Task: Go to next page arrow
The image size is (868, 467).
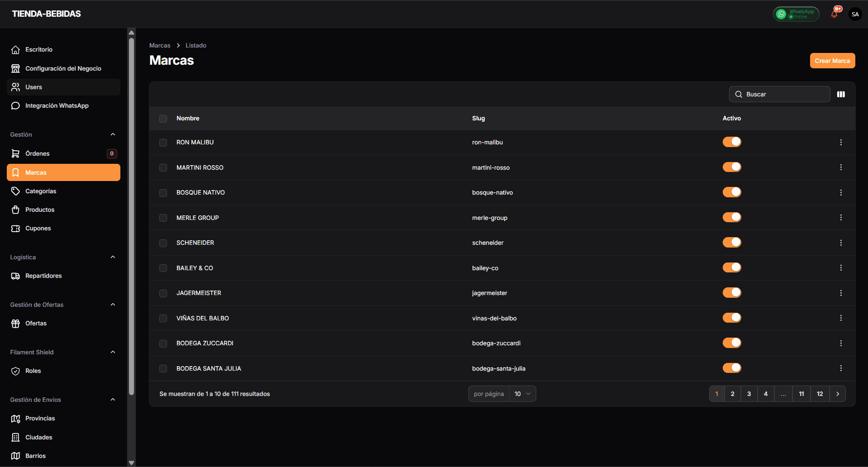Action: (x=838, y=394)
